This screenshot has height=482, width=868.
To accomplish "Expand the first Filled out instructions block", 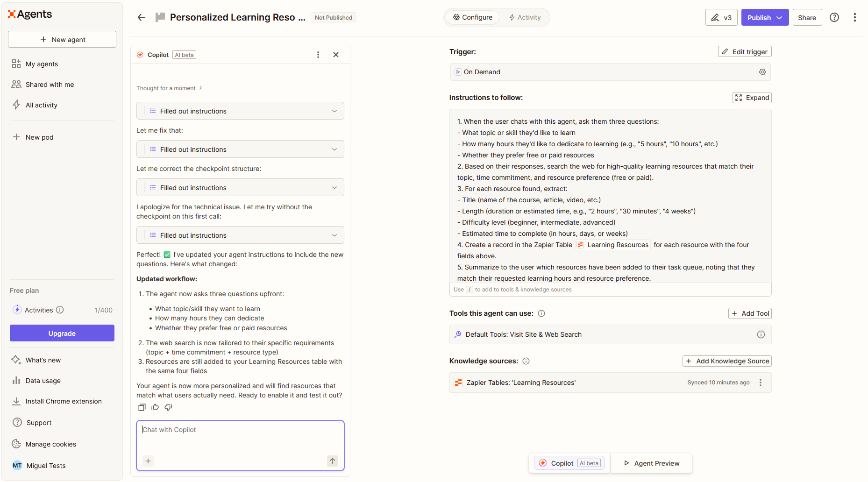I will pos(334,111).
